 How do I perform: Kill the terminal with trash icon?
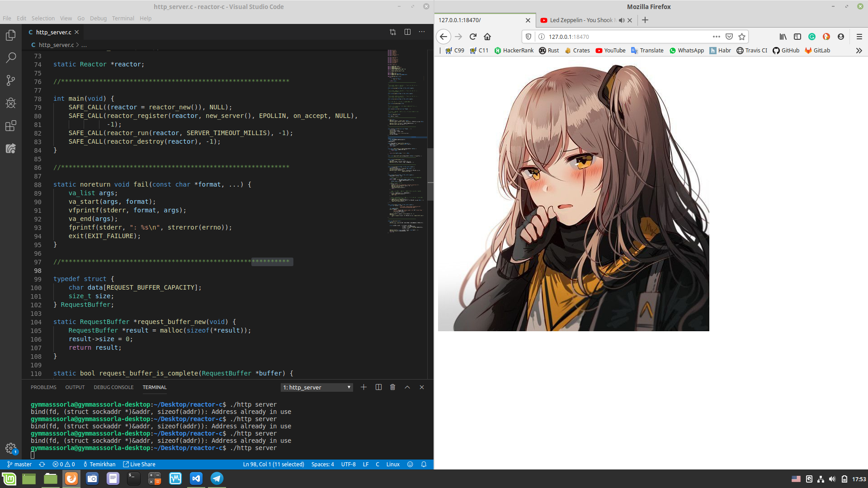click(392, 387)
